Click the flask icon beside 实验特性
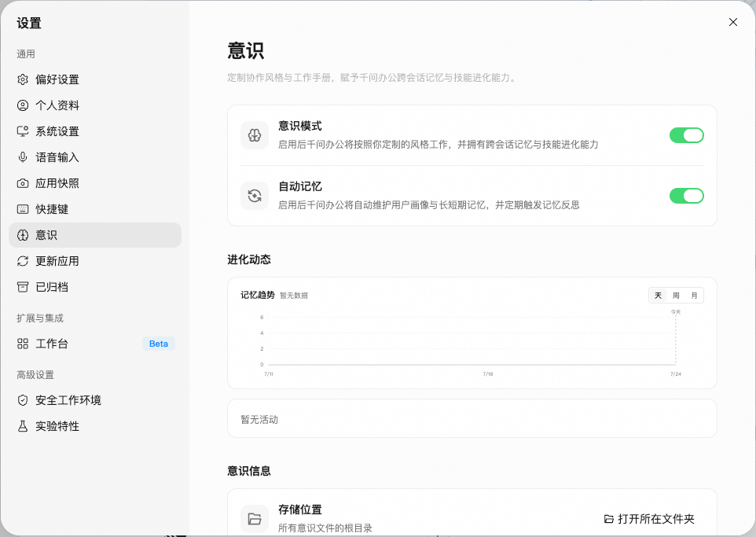The height and width of the screenshot is (537, 756). (23, 426)
